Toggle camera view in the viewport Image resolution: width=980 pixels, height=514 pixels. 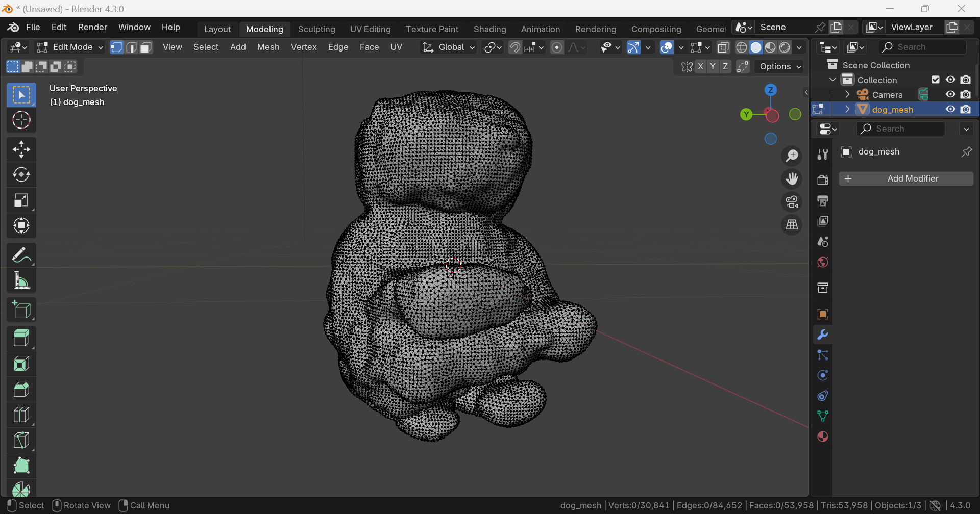click(x=792, y=202)
